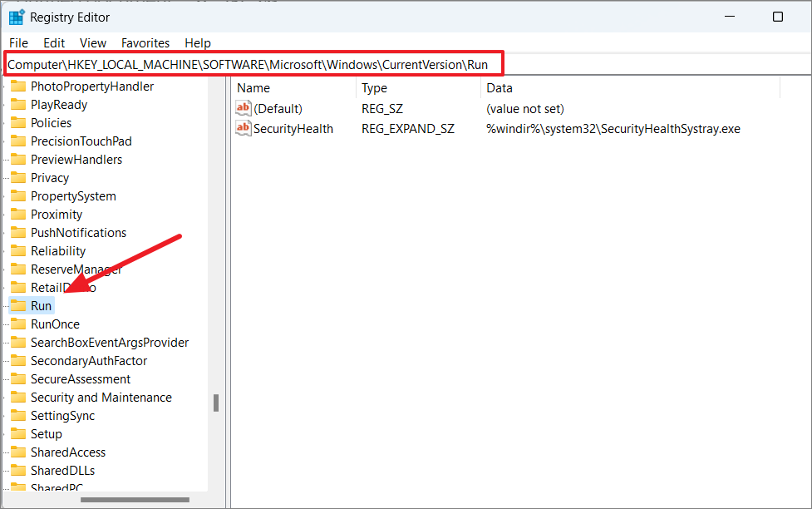Viewport: 812px width, 509px height.
Task: Select the SharedDLLs key label
Action: click(x=62, y=471)
